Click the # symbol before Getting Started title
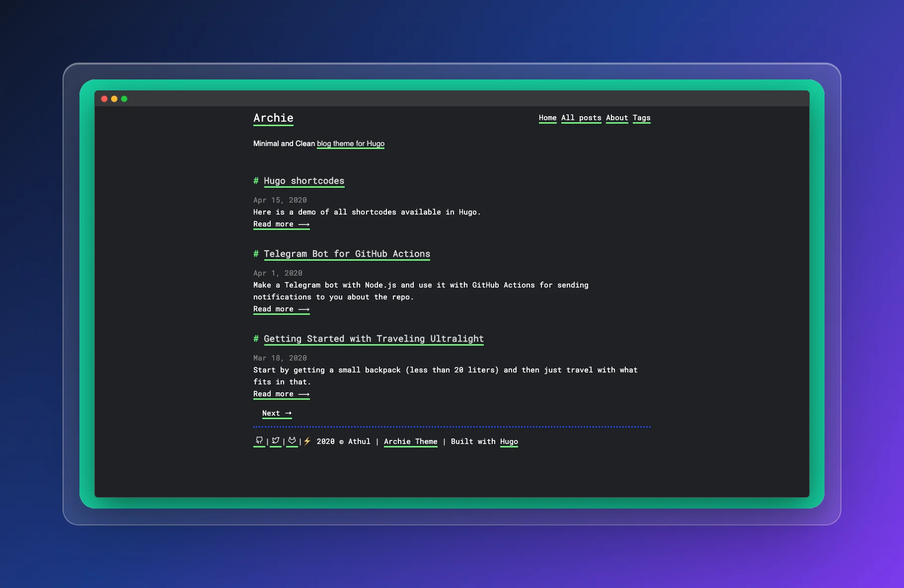This screenshot has height=588, width=904. point(256,339)
